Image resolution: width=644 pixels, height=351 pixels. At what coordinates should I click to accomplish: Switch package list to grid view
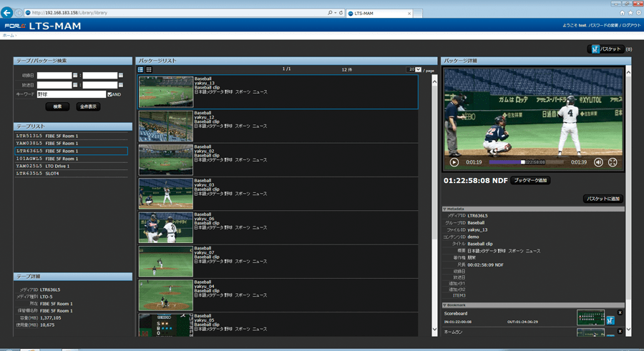tap(149, 70)
